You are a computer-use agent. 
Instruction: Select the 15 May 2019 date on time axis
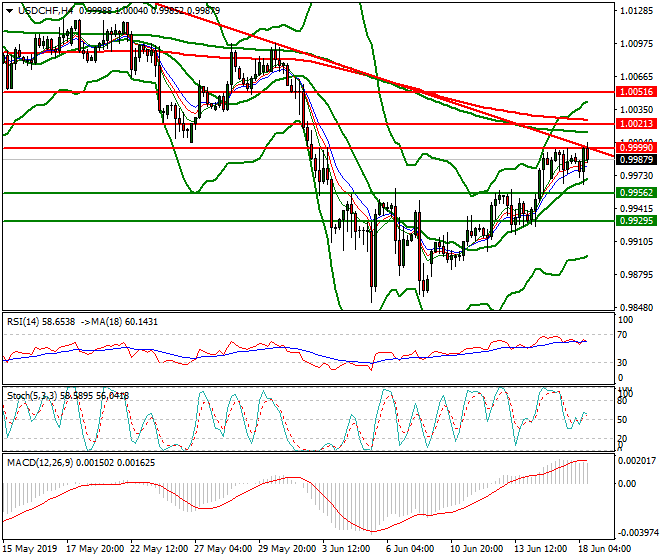click(x=30, y=549)
